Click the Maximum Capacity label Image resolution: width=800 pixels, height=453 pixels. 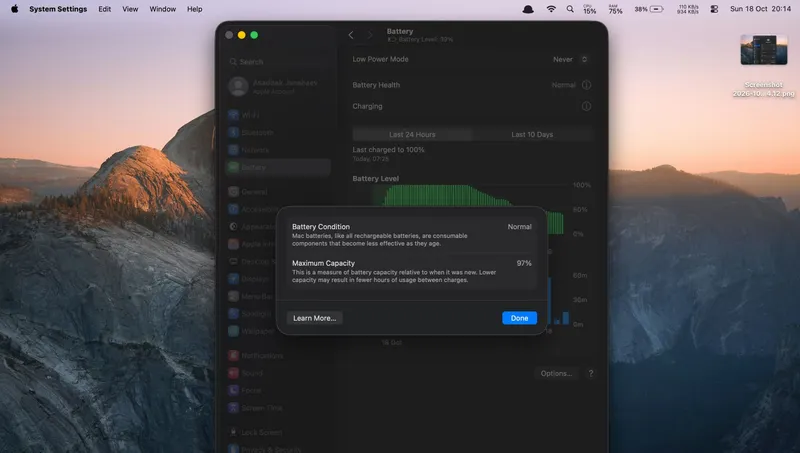tap(323, 263)
